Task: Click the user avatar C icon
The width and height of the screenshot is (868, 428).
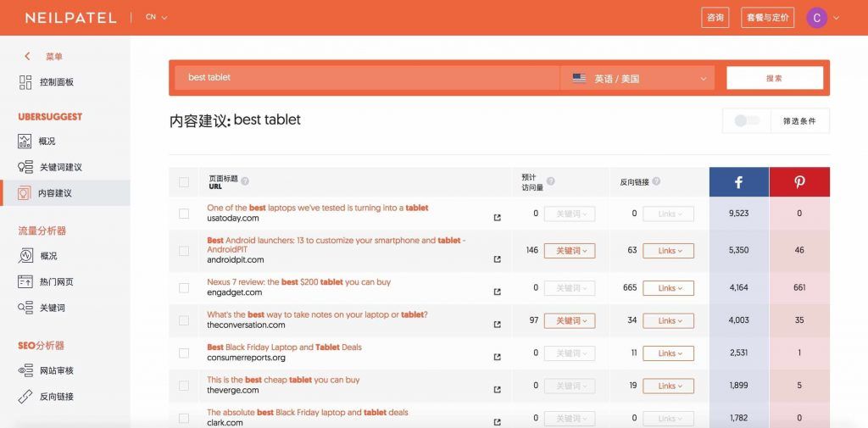Action: click(816, 18)
